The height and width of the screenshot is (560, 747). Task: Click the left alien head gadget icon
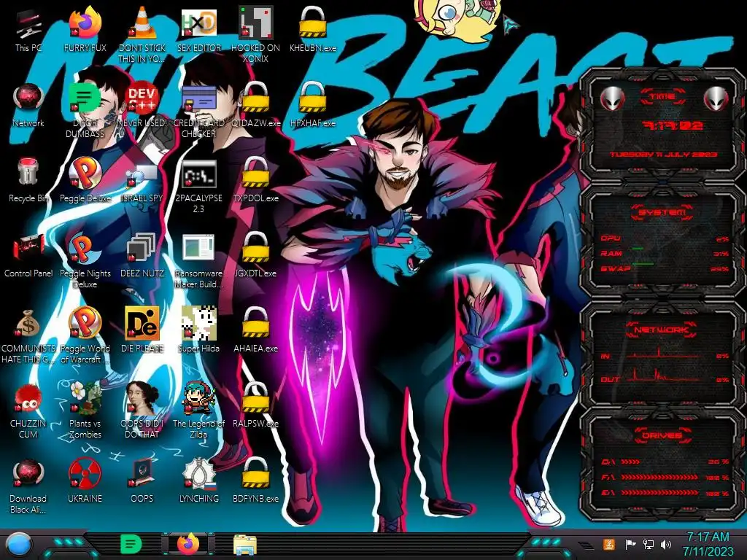tap(613, 98)
